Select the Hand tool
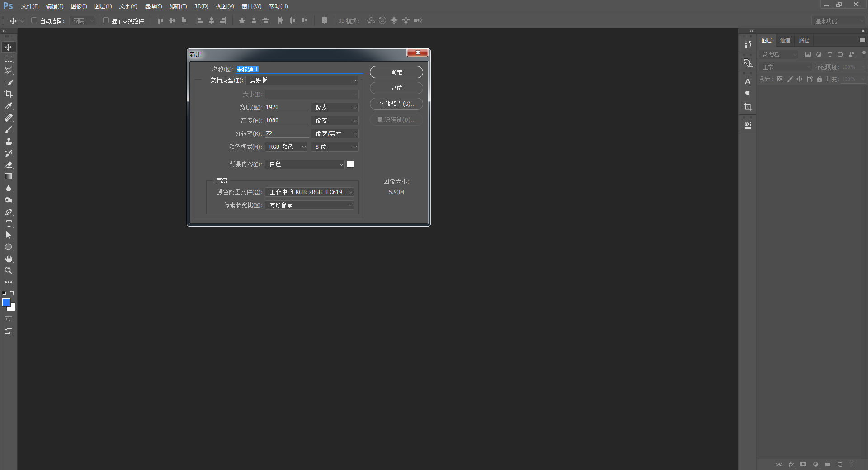Image resolution: width=868 pixels, height=470 pixels. click(9, 259)
